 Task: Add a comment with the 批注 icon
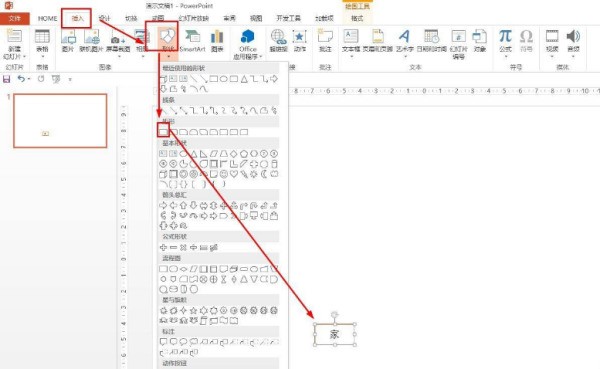pyautogui.click(x=325, y=36)
